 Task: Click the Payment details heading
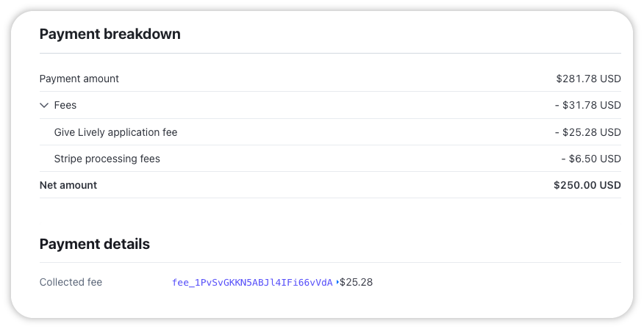tap(94, 245)
